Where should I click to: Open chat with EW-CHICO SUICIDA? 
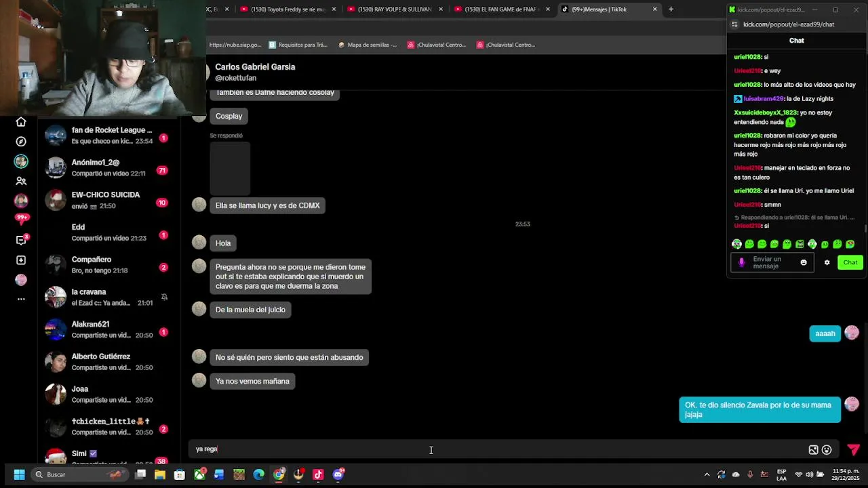tap(108, 200)
